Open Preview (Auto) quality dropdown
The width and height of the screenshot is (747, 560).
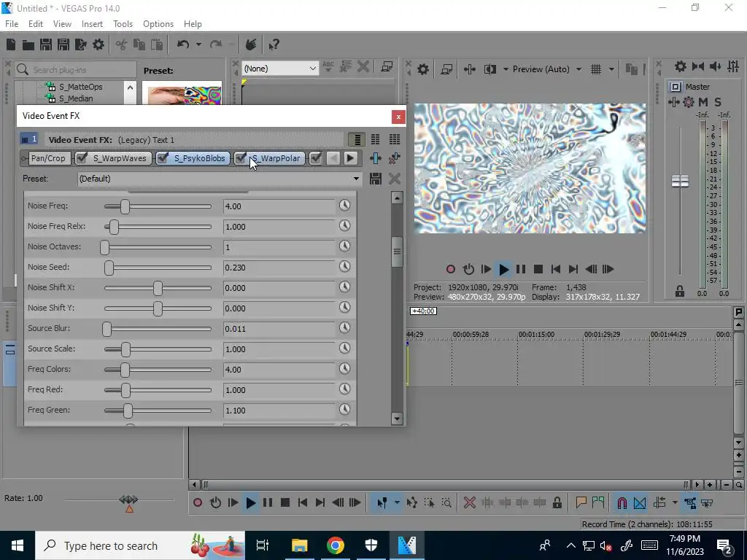click(x=546, y=69)
